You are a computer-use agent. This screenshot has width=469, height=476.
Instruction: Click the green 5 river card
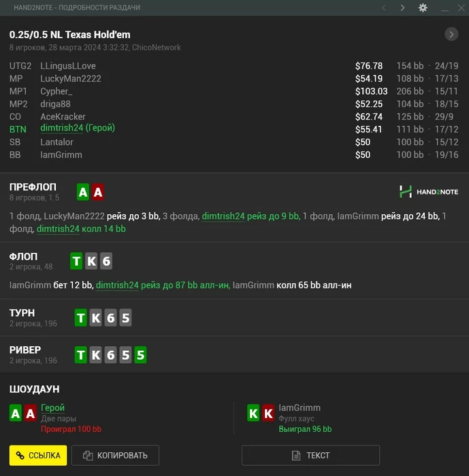140,355
